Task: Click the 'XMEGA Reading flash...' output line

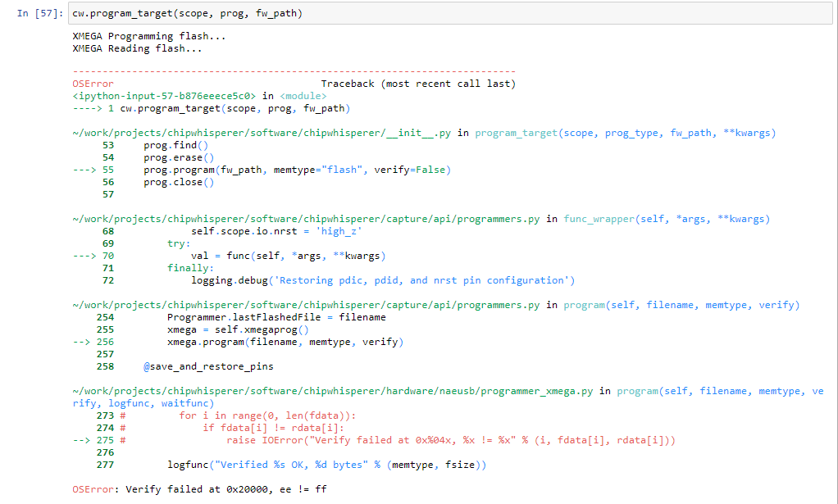Action: pyautogui.click(x=138, y=48)
